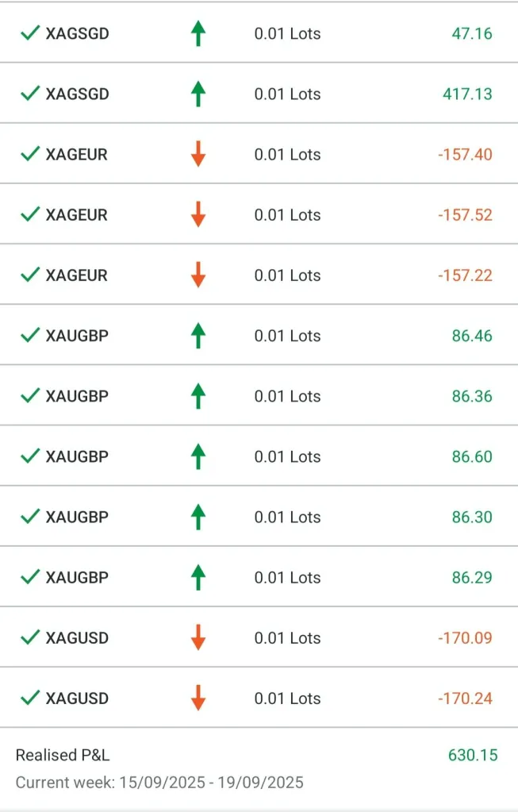518x812 pixels.
Task: Click the current week date range text
Action: (x=159, y=783)
